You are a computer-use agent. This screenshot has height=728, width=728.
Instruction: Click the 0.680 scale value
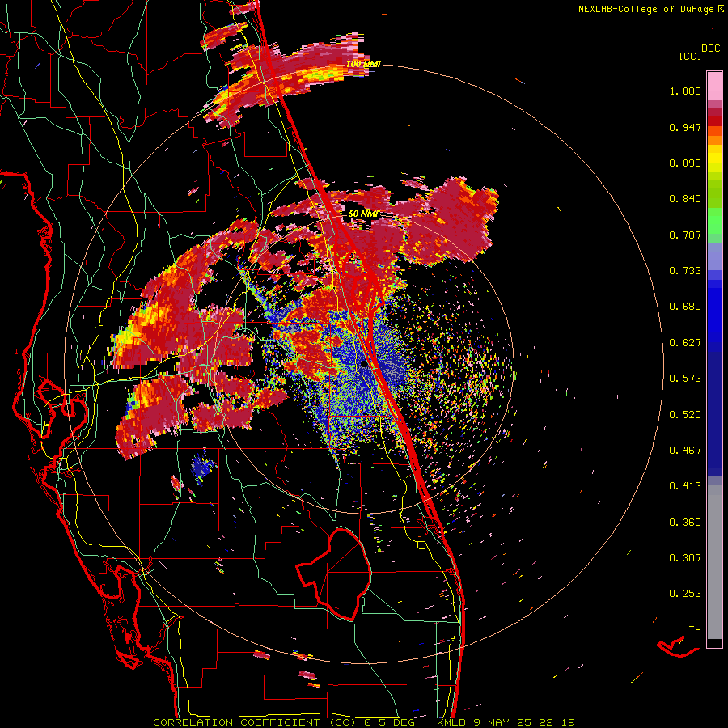pos(685,307)
